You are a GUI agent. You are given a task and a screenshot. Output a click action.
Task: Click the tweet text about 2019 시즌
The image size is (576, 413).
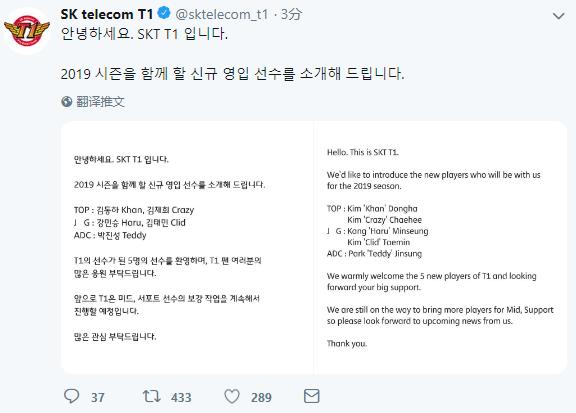pos(232,73)
